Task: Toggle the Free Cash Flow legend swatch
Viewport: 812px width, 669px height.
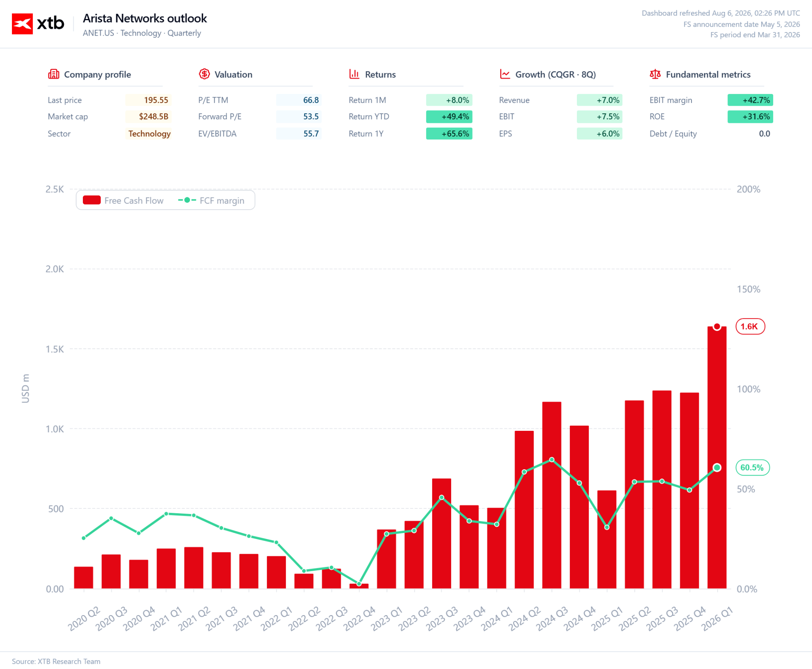Action: tap(92, 200)
